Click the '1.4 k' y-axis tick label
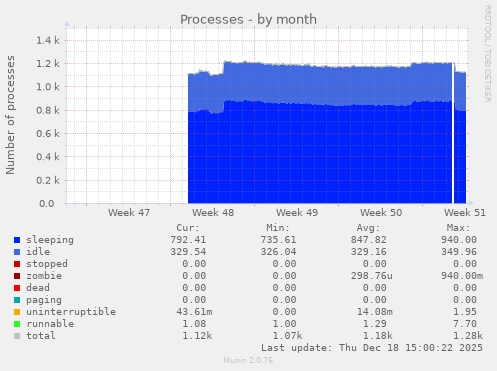This screenshot has height=371, width=497. coord(48,41)
